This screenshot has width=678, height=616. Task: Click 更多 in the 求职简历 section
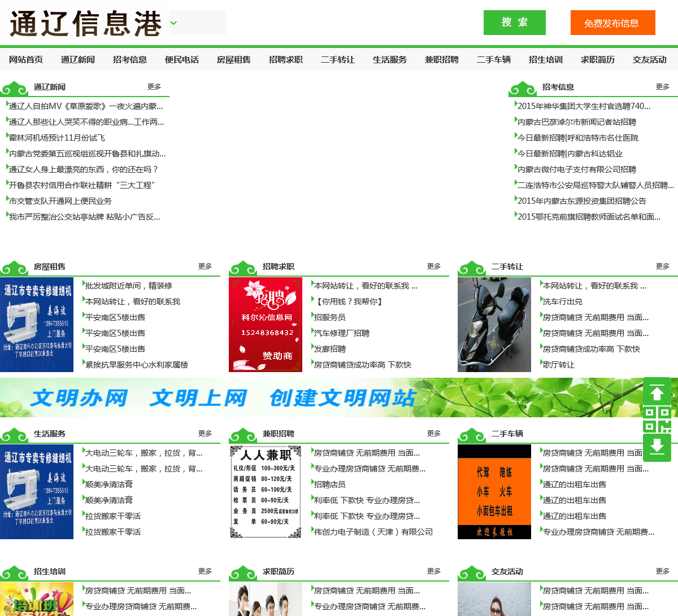click(x=434, y=571)
